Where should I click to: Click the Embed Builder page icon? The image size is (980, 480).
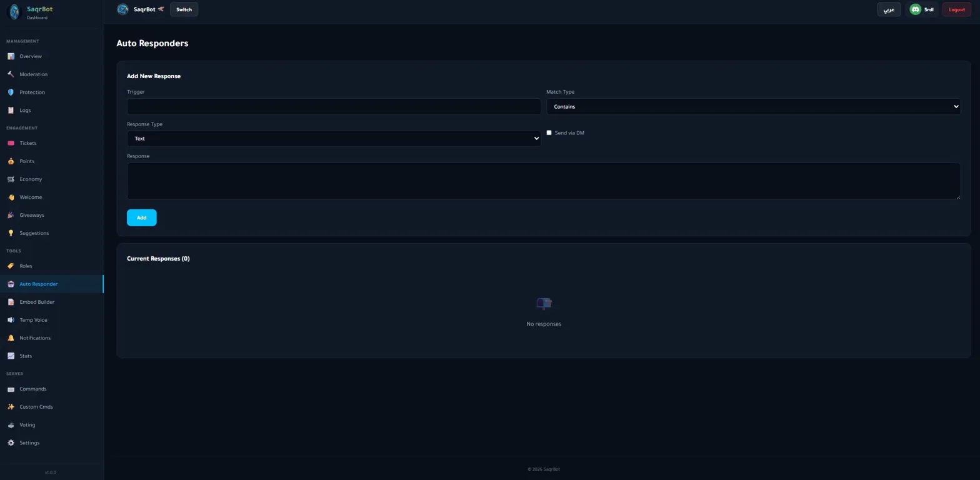[x=11, y=302]
